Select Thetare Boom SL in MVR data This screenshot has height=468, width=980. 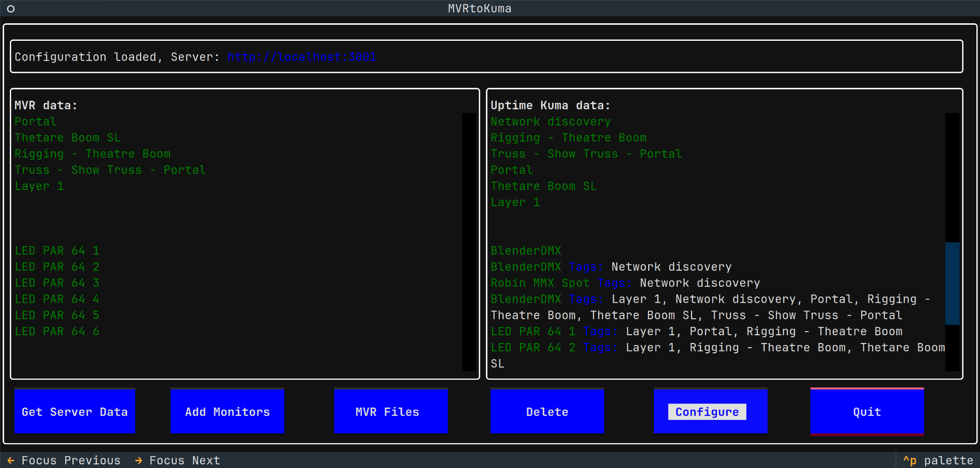[x=68, y=137]
